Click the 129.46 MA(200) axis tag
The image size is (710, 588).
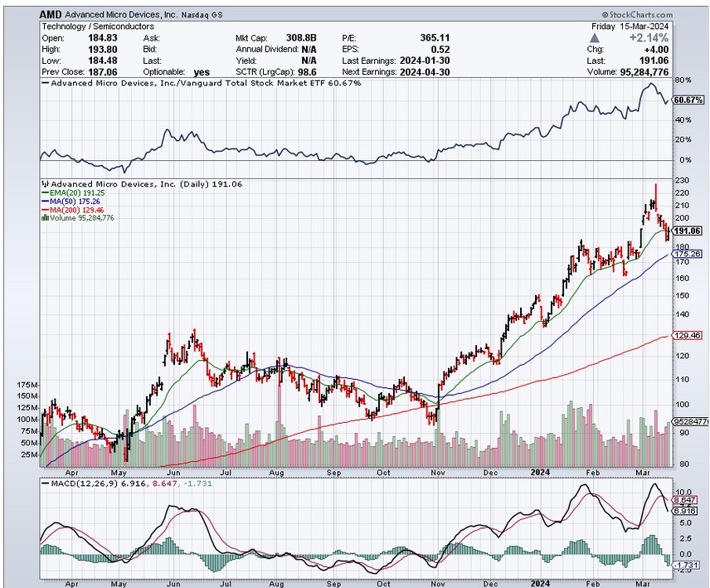pos(688,336)
